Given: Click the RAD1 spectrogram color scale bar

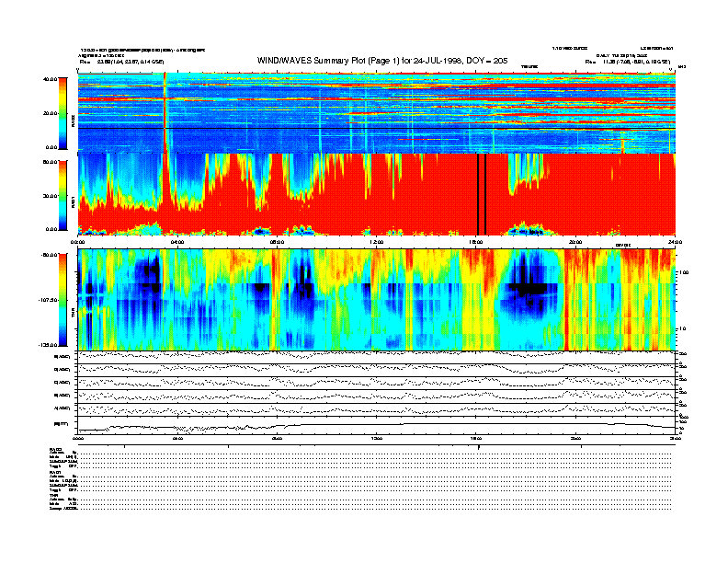Looking at the screenshot, I should tap(63, 195).
